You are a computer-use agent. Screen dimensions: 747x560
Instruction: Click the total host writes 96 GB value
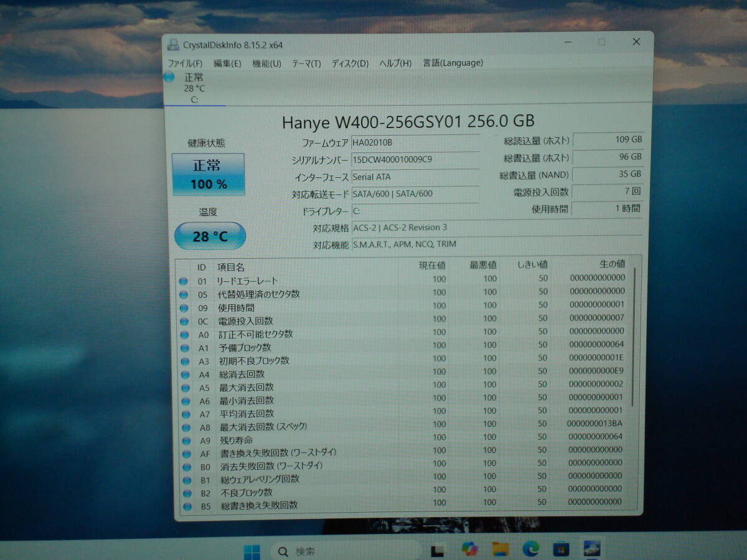[x=608, y=157]
